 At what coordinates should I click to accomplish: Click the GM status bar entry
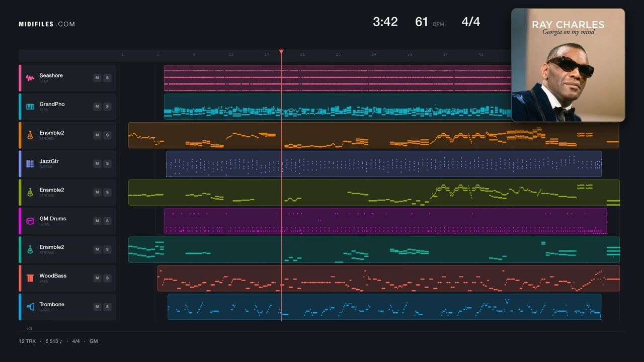coord(94,341)
